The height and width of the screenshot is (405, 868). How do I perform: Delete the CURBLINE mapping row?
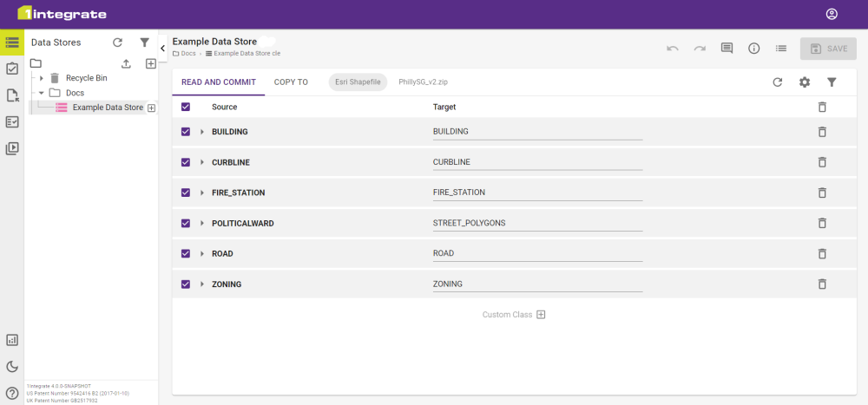[x=822, y=162]
